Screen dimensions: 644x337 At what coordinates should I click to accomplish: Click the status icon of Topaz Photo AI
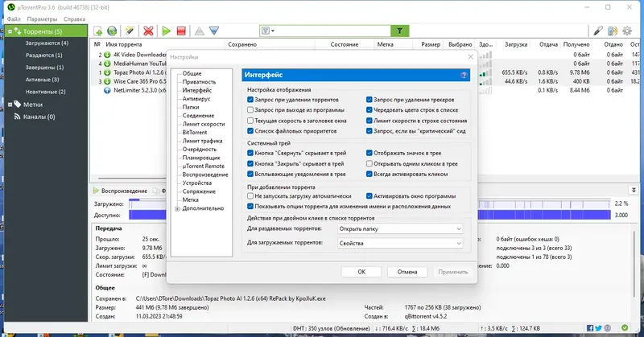click(107, 72)
